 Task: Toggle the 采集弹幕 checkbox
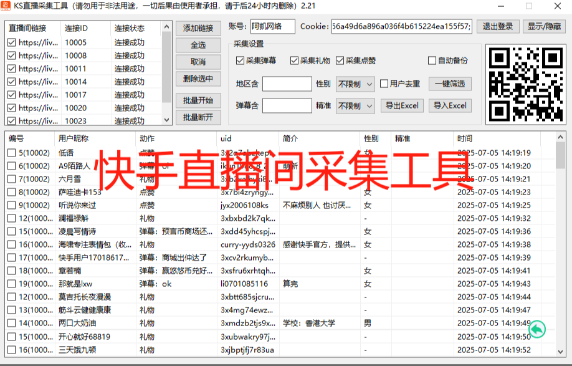pyautogui.click(x=240, y=61)
